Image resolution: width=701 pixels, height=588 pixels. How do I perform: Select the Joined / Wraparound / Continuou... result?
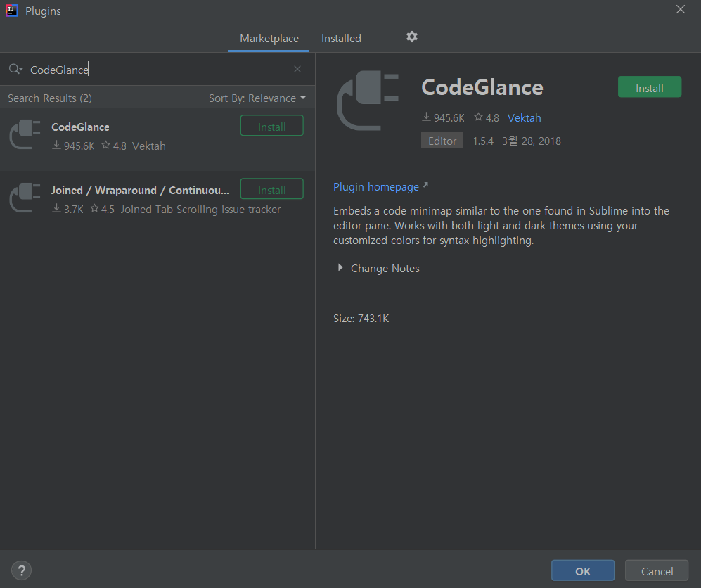click(157, 202)
